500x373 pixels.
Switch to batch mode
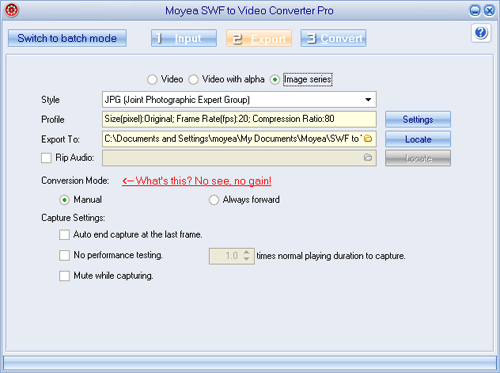tap(67, 38)
